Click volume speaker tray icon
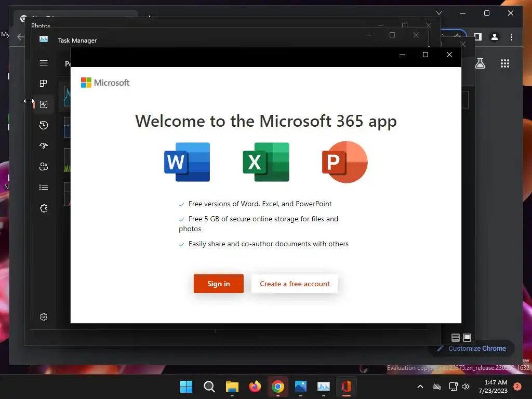This screenshot has width=532, height=399. [465, 387]
